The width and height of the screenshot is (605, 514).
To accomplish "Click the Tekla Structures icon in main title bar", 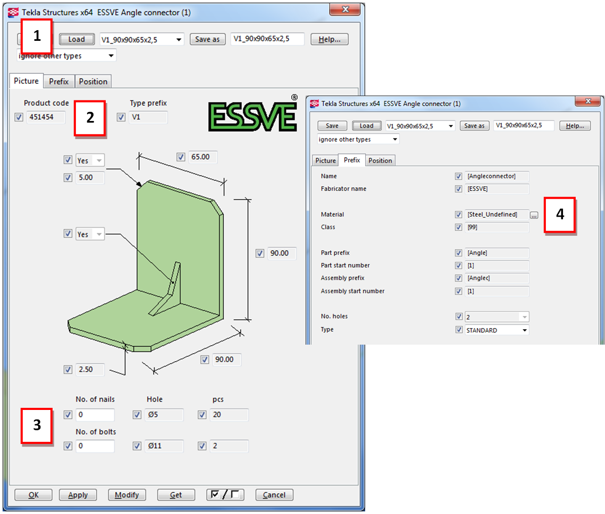I will tap(13, 12).
